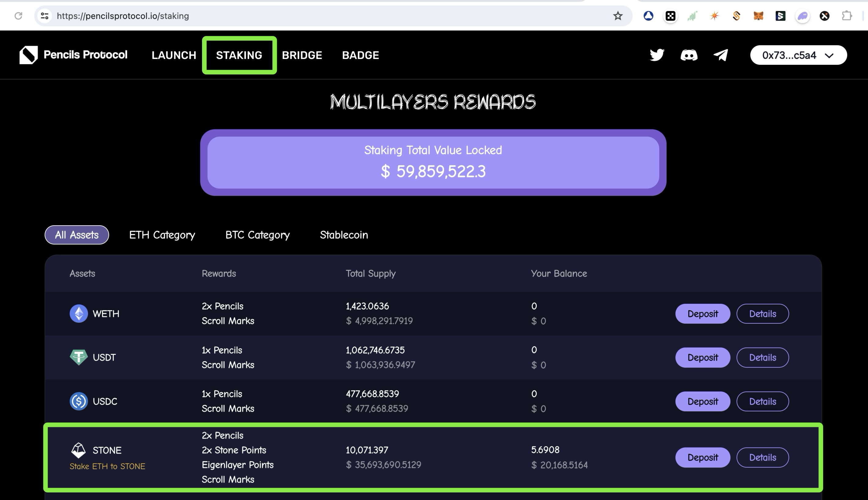Image resolution: width=868 pixels, height=500 pixels.
Task: View Details for WETH
Action: 762,314
